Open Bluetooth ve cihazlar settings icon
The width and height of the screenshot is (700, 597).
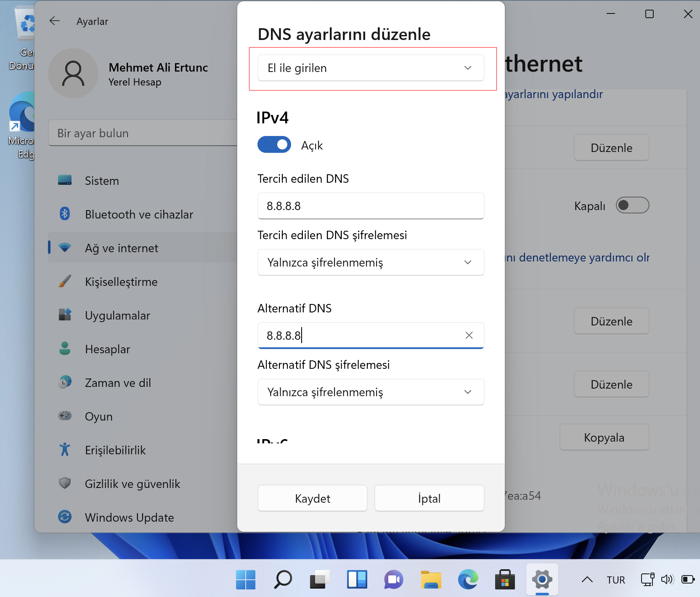click(65, 214)
